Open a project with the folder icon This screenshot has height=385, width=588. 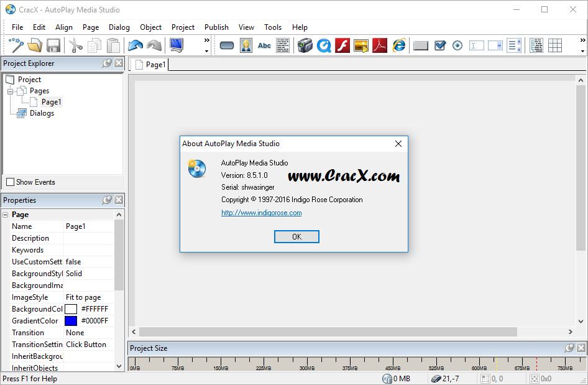(35, 45)
